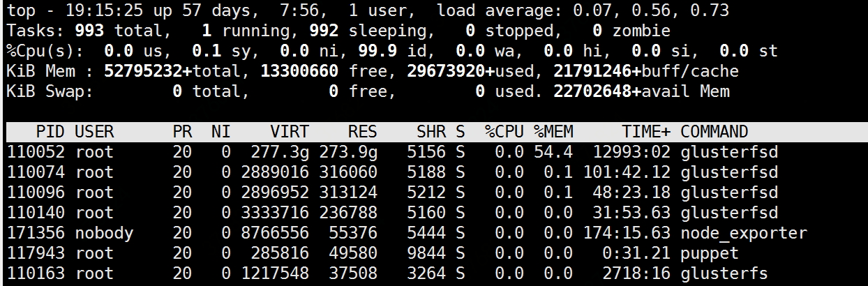Click the TIME+ column header

tap(646, 132)
